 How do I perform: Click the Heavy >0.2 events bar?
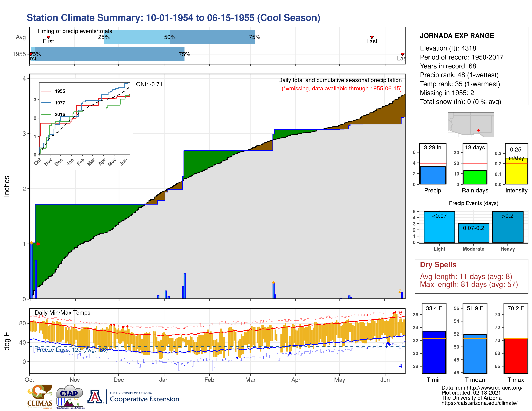(508, 227)
